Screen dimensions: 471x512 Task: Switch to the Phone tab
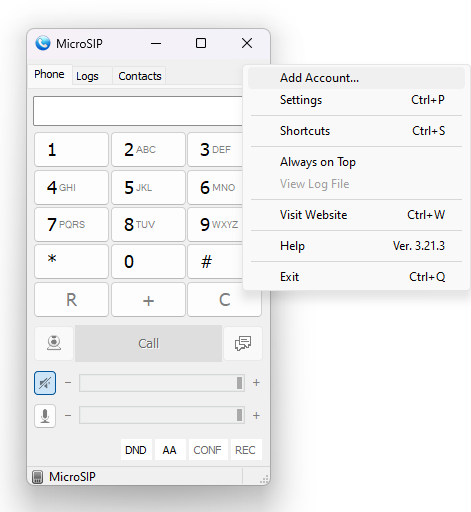pos(49,74)
